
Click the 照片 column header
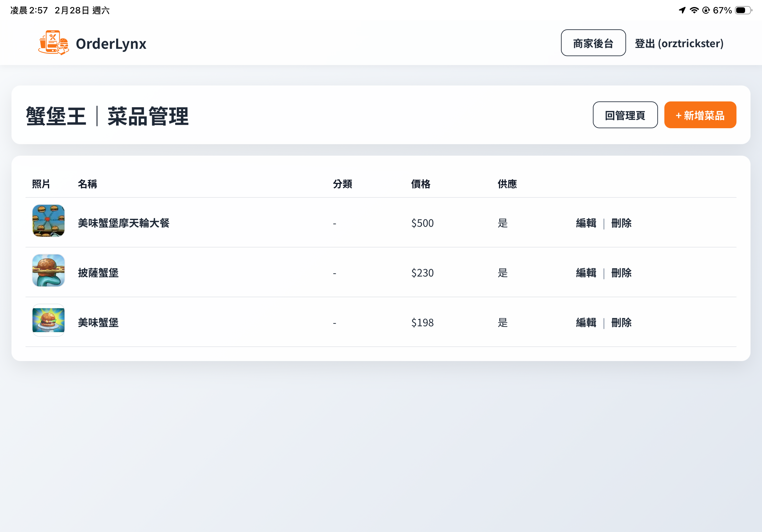click(41, 184)
